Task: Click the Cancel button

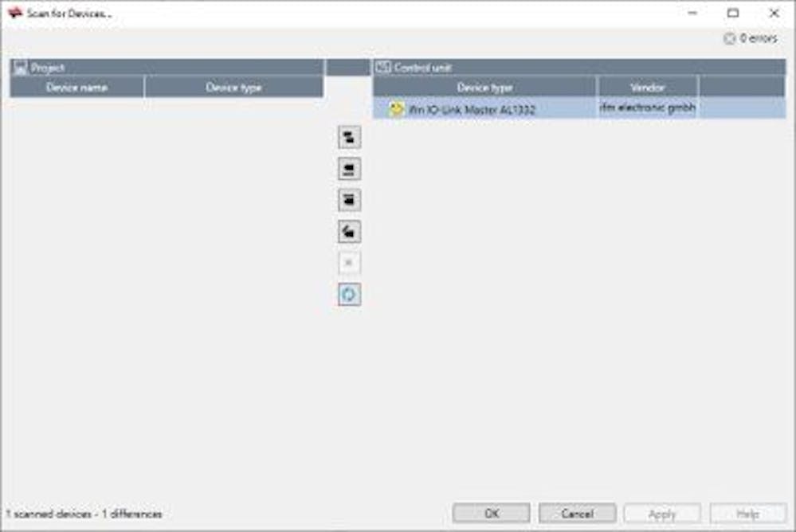Action: point(577,514)
